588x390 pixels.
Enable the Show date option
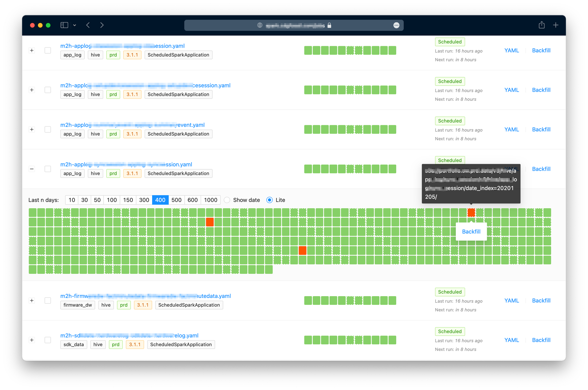(227, 200)
